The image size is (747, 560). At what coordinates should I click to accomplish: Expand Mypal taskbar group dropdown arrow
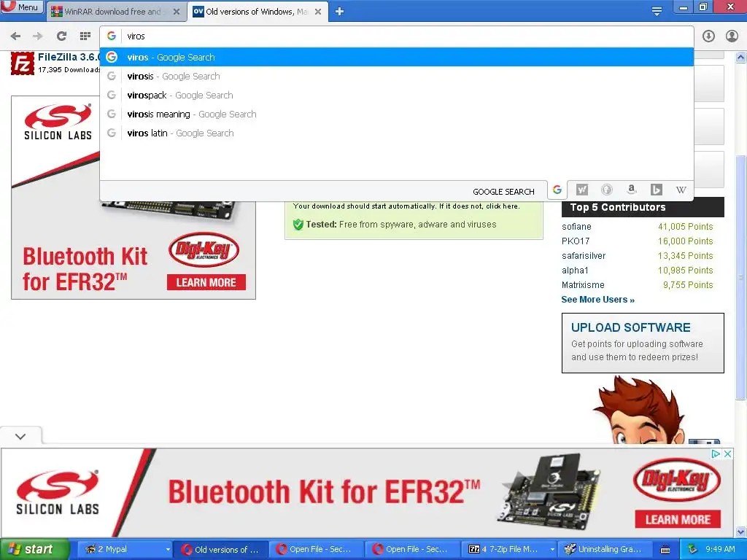point(168,549)
